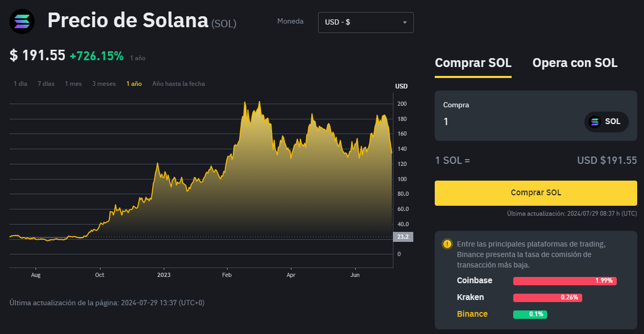The width and height of the screenshot is (644, 334).
Task: Click the Coinbase 1.99% fee bar
Action: coord(565,281)
